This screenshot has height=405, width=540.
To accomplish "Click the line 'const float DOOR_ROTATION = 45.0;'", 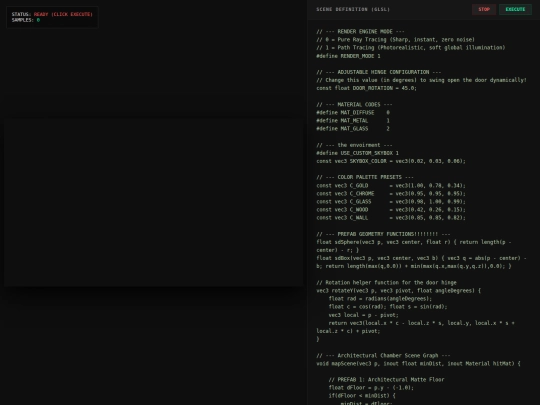I will pyautogui.click(x=366, y=88).
